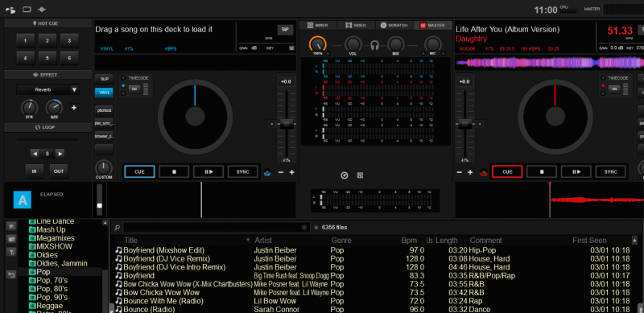Click the orange master volume knob
This screenshot has width=644, height=313.
click(318, 44)
